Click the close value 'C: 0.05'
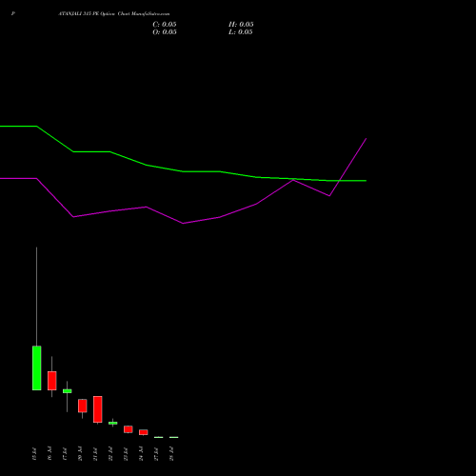The width and height of the screenshot is (476, 476). pos(165,25)
